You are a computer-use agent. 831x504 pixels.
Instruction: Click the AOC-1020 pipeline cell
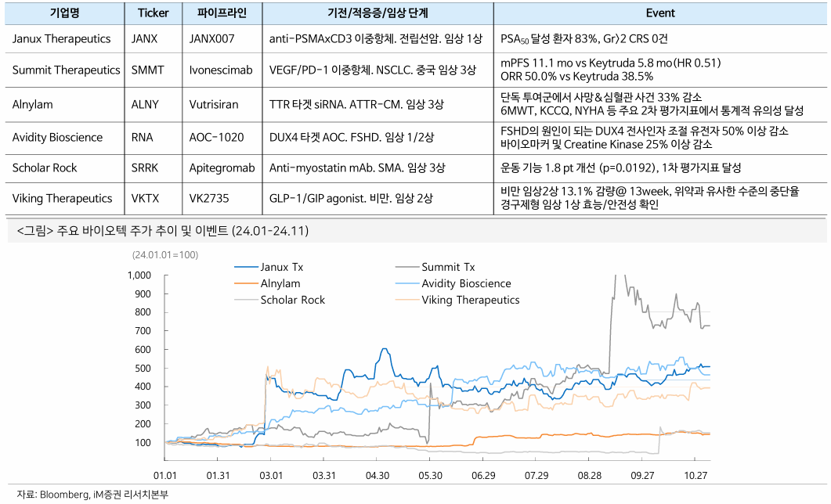[x=217, y=137]
